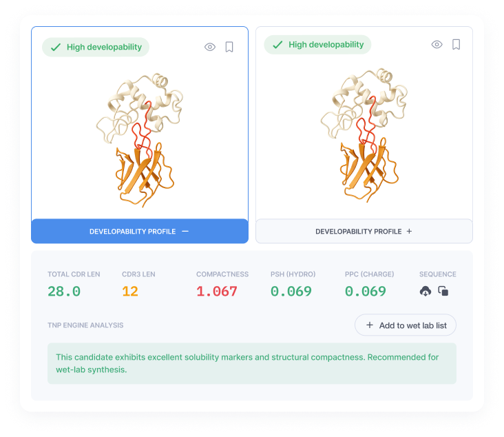504x437 pixels.
Task: Select second card's High developability badge
Action: tap(317, 44)
